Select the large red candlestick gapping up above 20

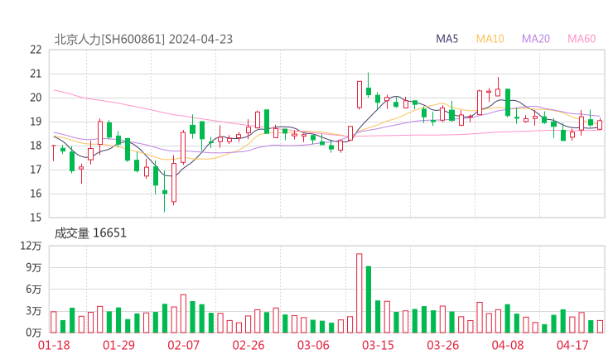(360, 94)
